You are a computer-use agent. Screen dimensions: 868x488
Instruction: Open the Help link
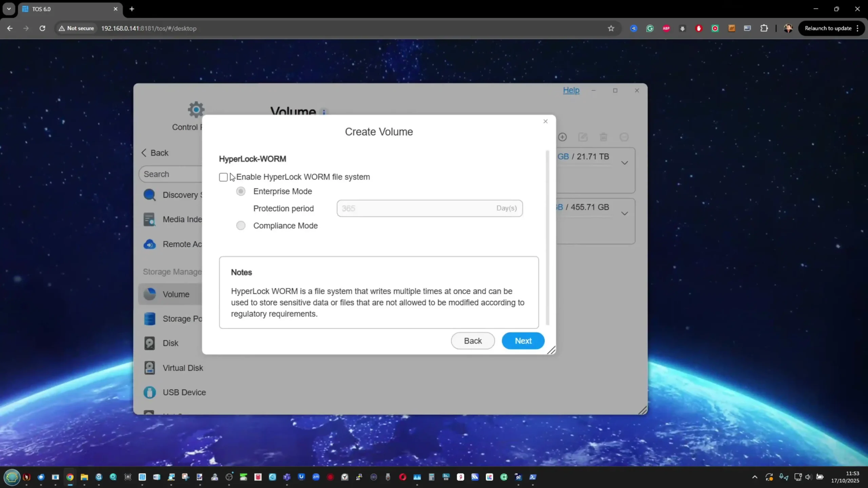tap(571, 90)
